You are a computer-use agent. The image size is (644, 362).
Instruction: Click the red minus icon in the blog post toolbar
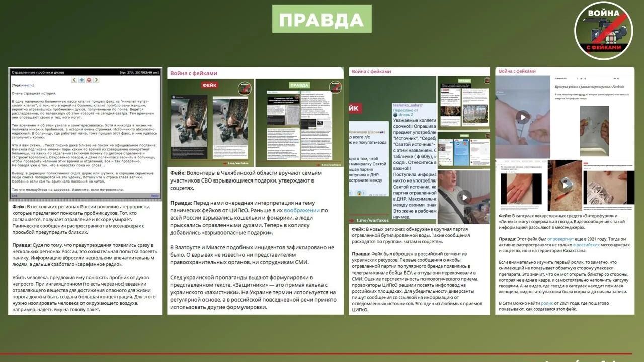point(89,80)
